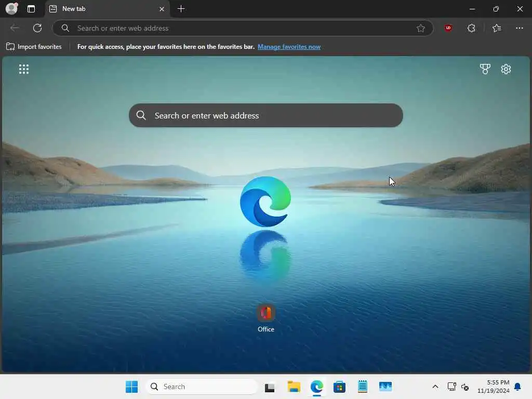532x399 pixels.
Task: Click the page search box
Action: [x=265, y=115]
